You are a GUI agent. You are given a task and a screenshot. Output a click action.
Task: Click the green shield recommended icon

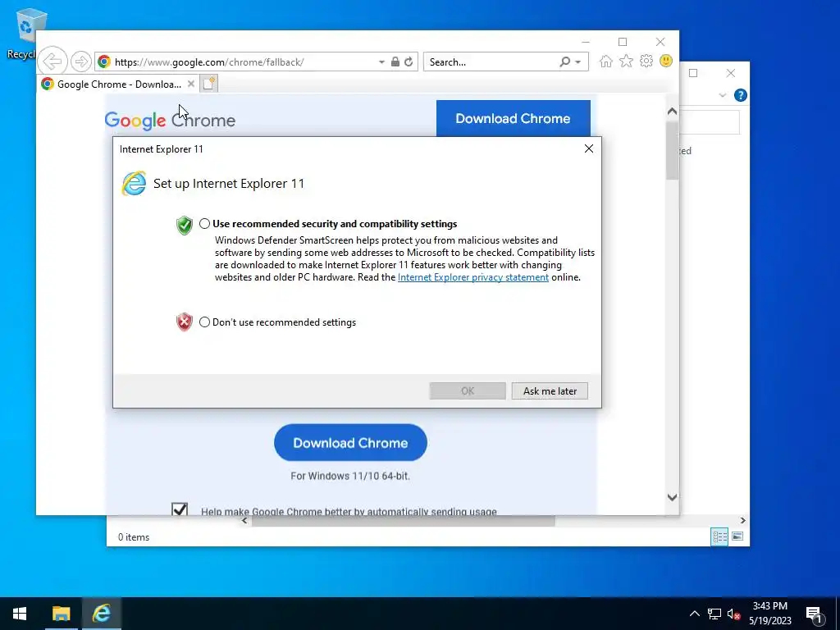pos(185,226)
